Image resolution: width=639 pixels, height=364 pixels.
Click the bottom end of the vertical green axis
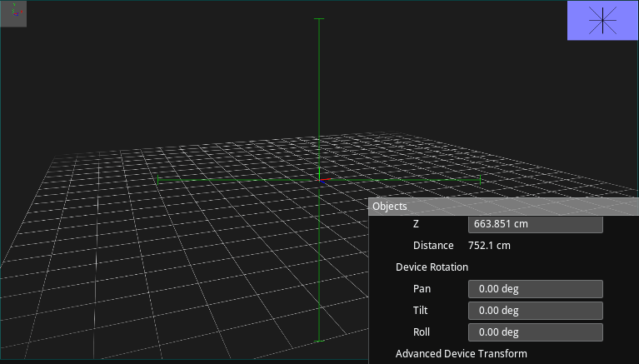[318, 340]
